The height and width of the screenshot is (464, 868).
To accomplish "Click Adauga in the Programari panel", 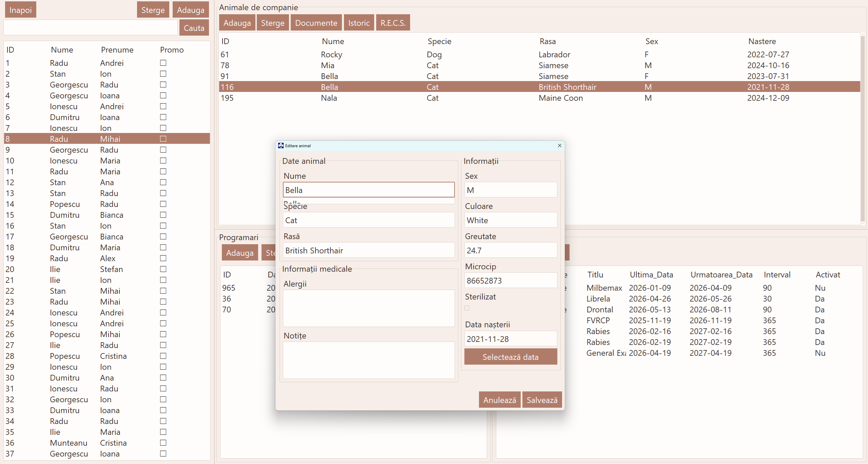I will point(240,253).
